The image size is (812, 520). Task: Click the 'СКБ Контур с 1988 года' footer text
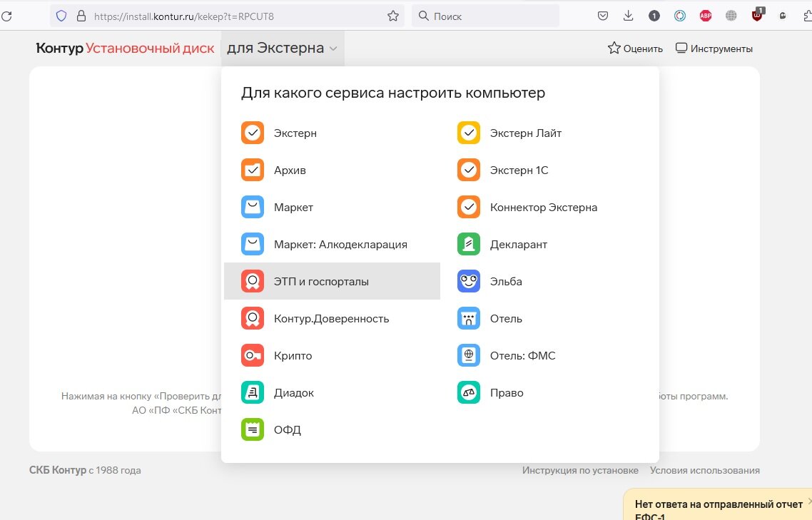(85, 470)
